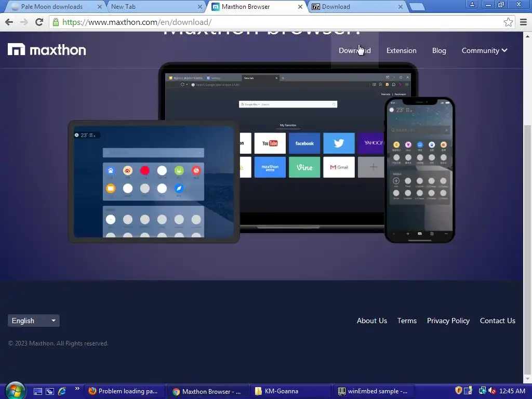Viewport: 532px width, 399px height.
Task: Switch to Problem loading page Firefox taskbar button
Action: [124, 391]
